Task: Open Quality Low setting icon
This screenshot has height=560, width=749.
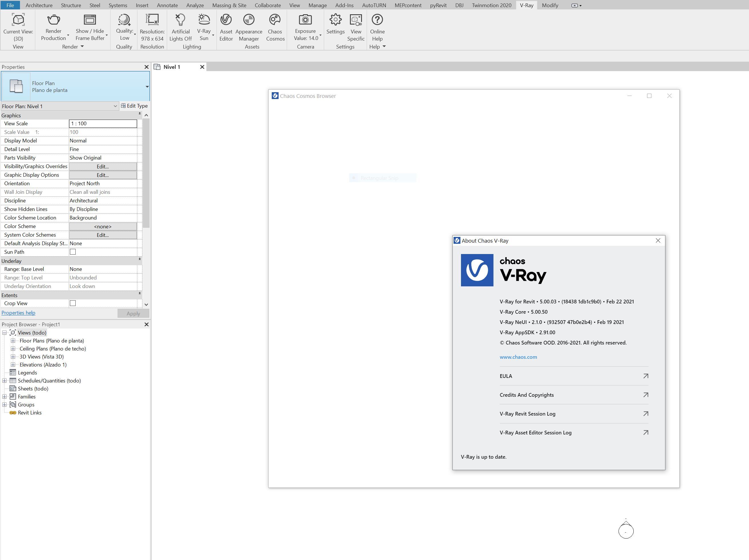Action: 124,20
